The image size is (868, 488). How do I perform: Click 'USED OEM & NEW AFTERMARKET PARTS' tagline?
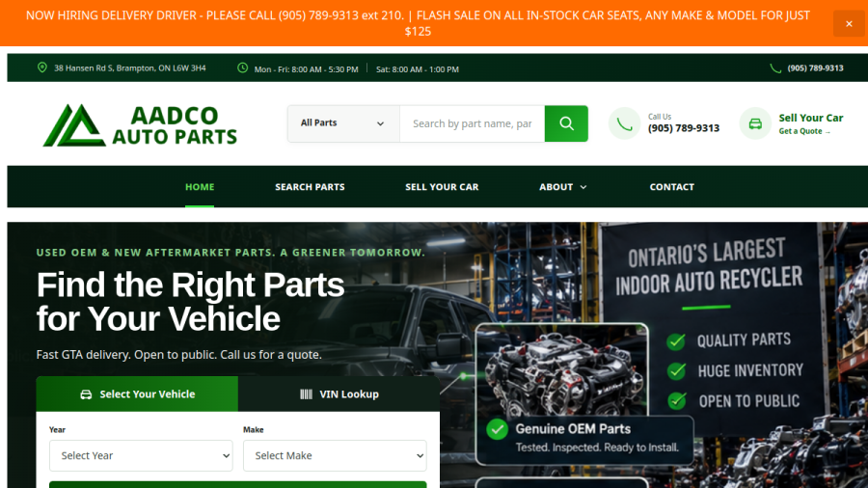click(x=231, y=253)
